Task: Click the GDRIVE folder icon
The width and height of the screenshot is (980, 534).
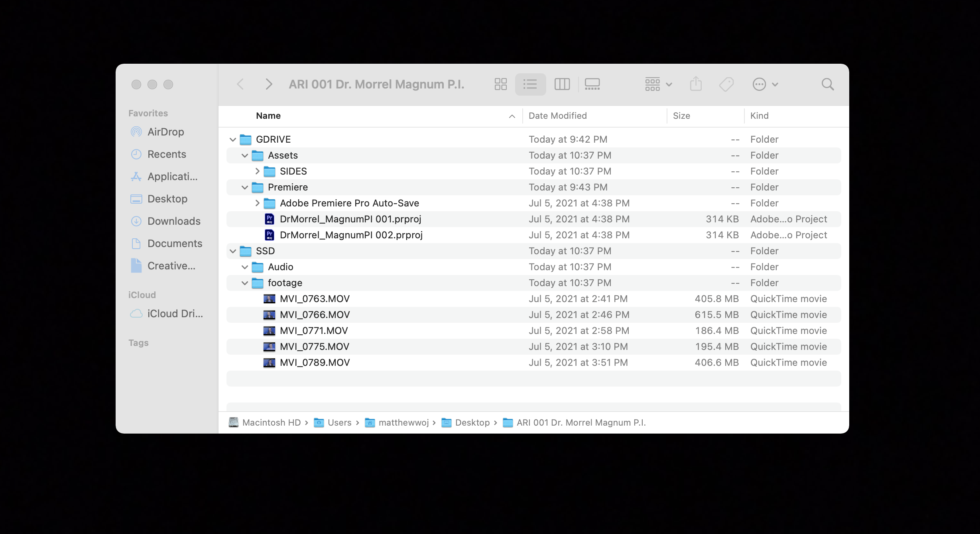Action: (x=246, y=139)
